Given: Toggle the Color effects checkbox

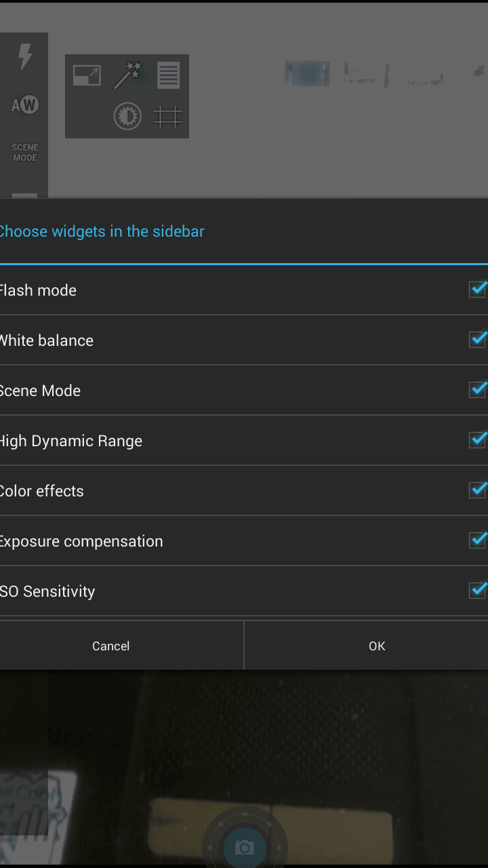Looking at the screenshot, I should [x=478, y=490].
